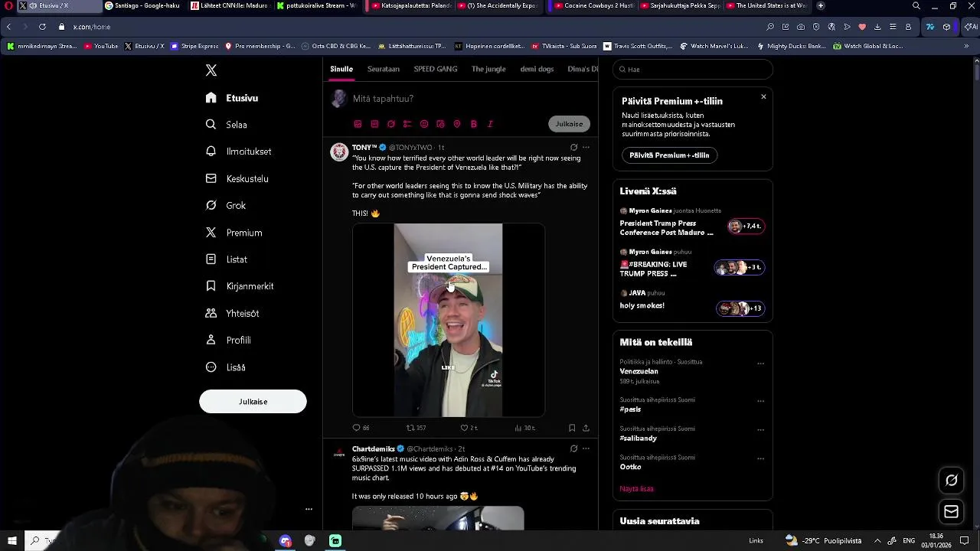Open Yhteisöt communities in the sidebar

tap(233, 313)
